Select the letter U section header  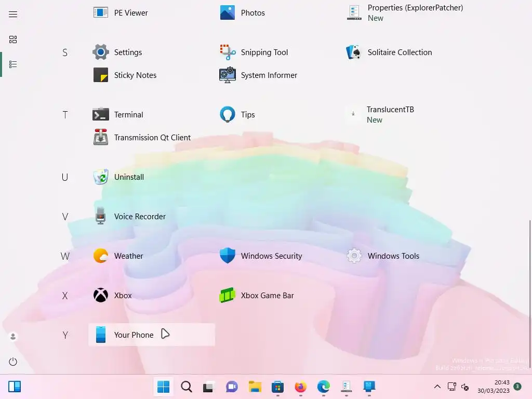tap(65, 177)
